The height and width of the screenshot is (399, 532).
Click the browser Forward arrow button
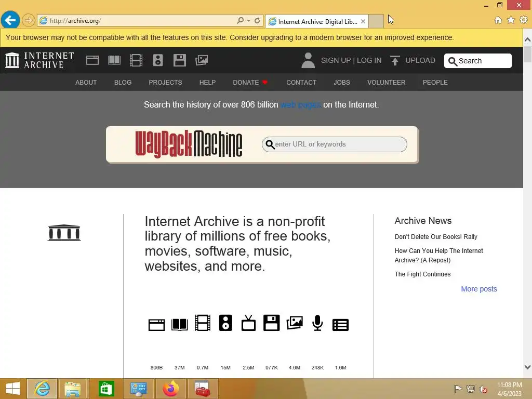[29, 20]
